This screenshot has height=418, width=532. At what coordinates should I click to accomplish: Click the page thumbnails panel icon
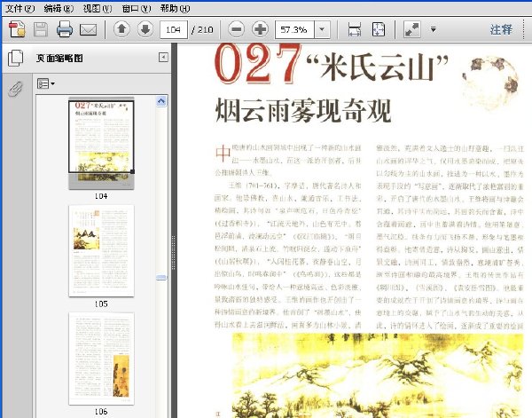pos(16,58)
